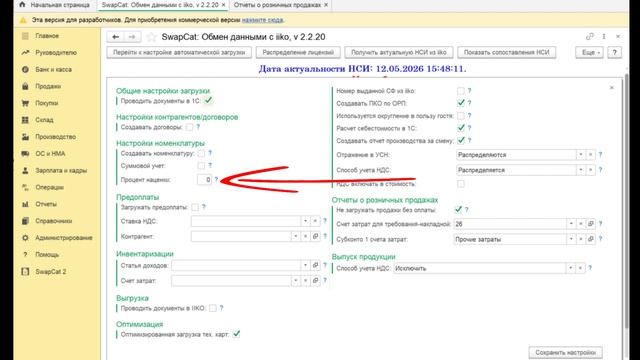Open the Статья доходов open-form icon
Viewport: 640px width, 360px height.
click(316, 265)
